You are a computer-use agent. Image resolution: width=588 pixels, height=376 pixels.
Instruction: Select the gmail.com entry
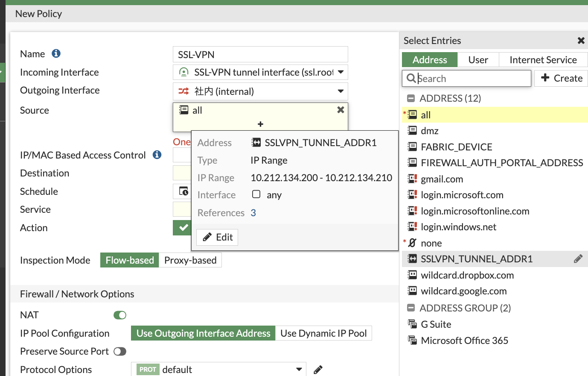click(495, 179)
